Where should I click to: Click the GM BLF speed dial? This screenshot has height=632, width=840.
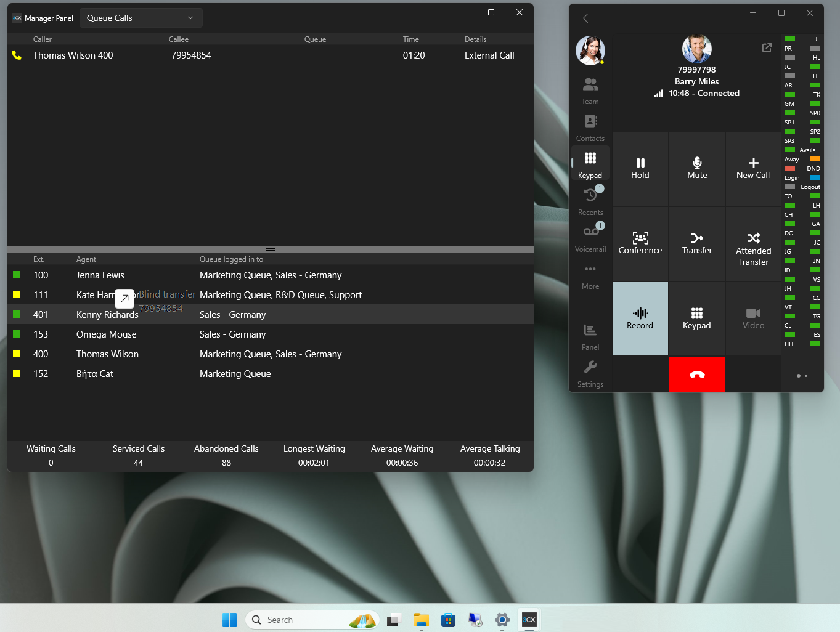(x=802, y=103)
